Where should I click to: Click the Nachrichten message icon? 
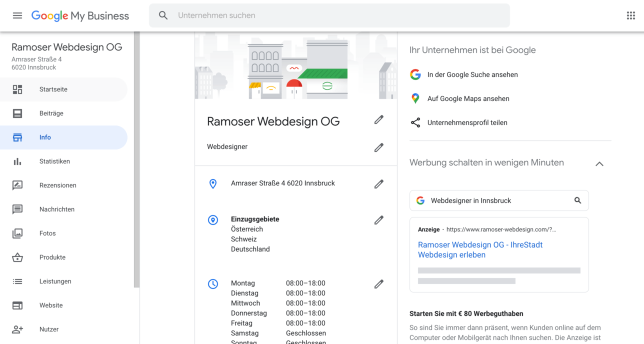coord(17,209)
